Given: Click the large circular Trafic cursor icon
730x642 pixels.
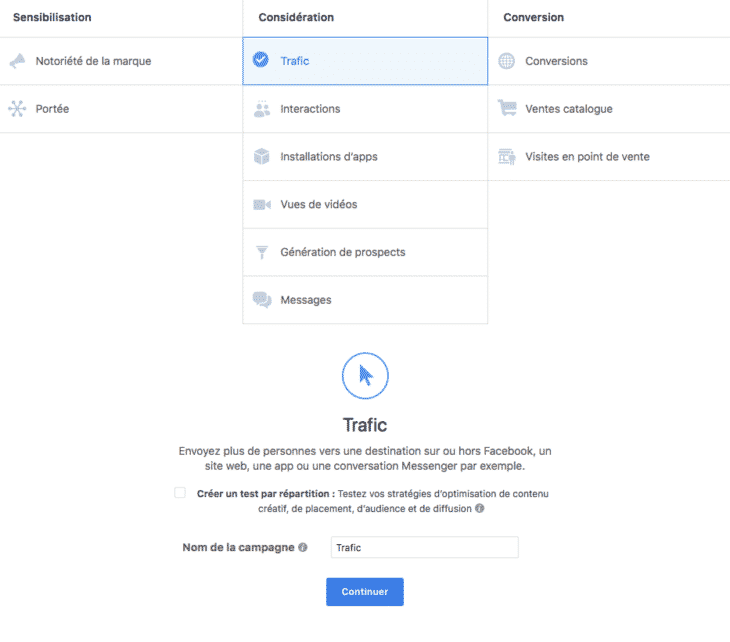Looking at the screenshot, I should 365,376.
